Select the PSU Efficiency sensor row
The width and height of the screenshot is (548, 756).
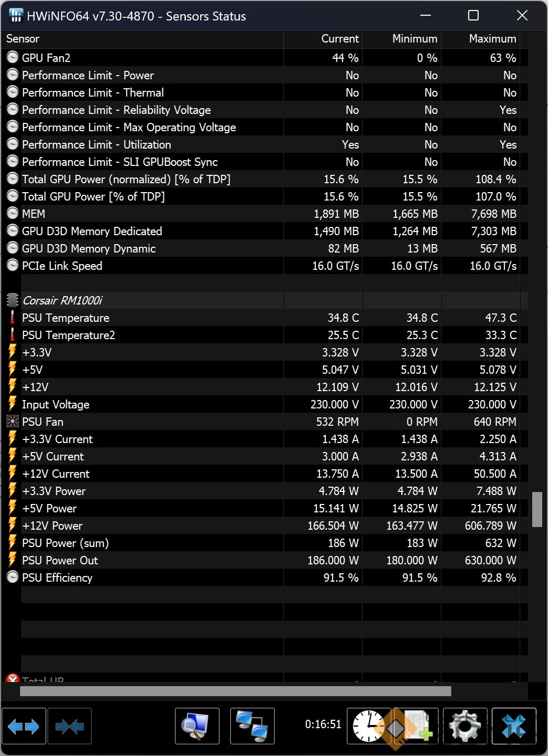(57, 578)
